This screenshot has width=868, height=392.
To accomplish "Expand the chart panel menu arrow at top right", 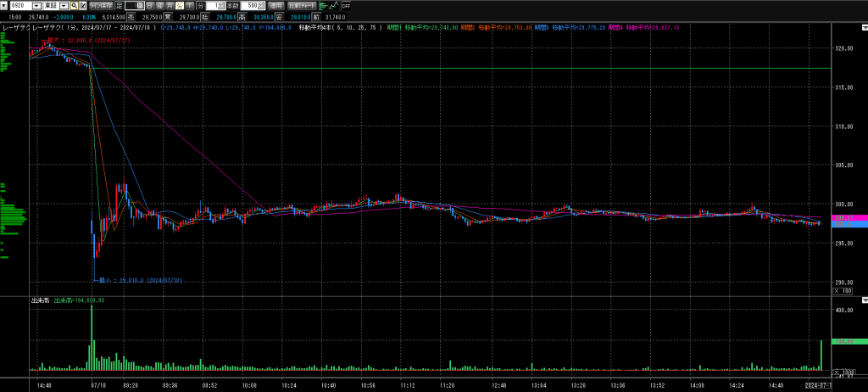I will tap(864, 27).
